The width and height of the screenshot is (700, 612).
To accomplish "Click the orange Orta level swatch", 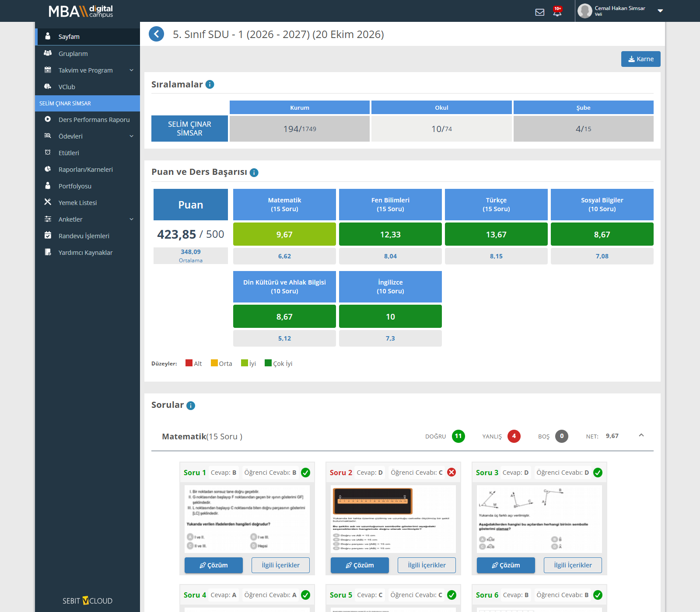I will [214, 363].
